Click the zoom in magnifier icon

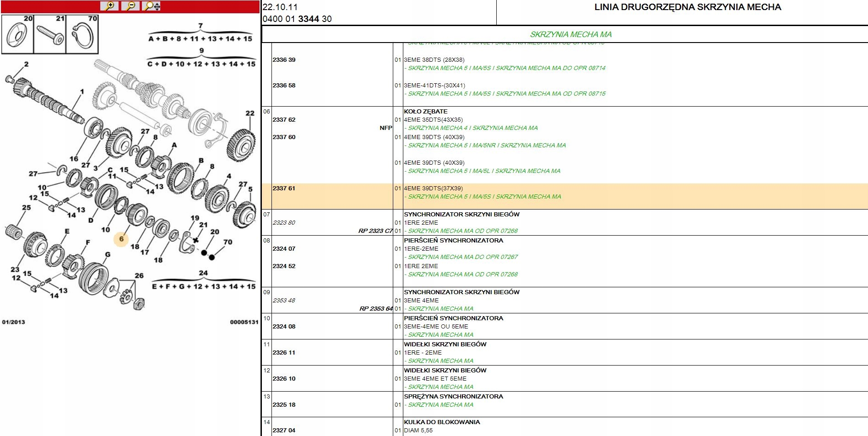[109, 6]
